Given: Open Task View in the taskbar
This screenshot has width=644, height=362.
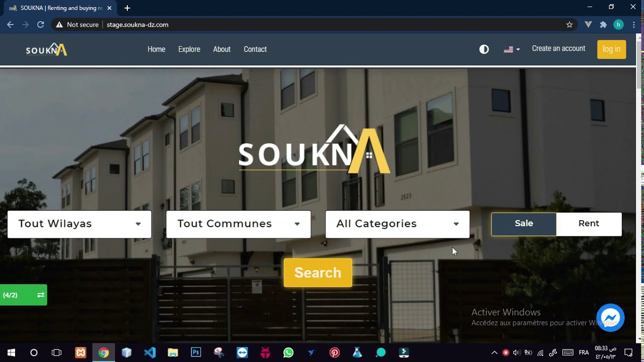Looking at the screenshot, I should click(x=57, y=352).
